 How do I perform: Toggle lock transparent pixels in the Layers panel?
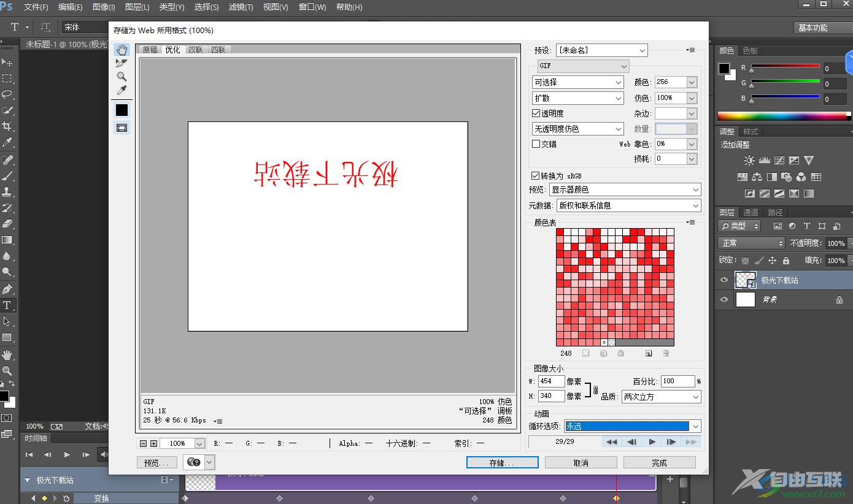point(745,261)
